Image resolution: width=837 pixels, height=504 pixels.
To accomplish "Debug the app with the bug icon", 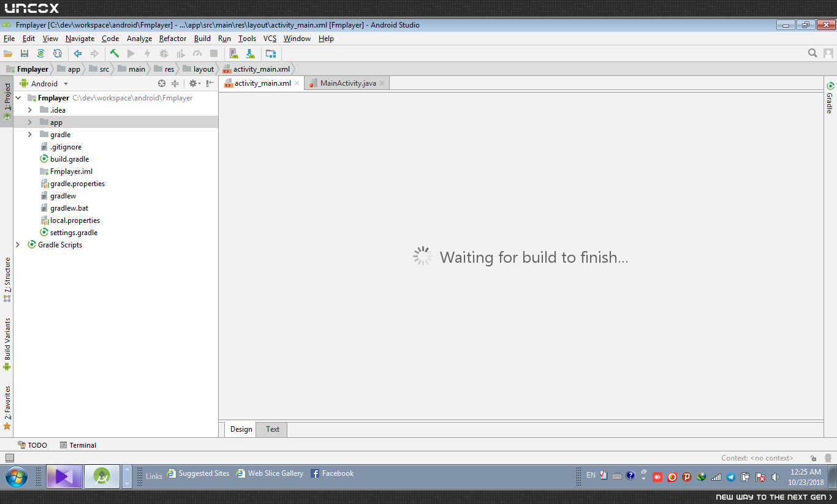I will 164,54.
